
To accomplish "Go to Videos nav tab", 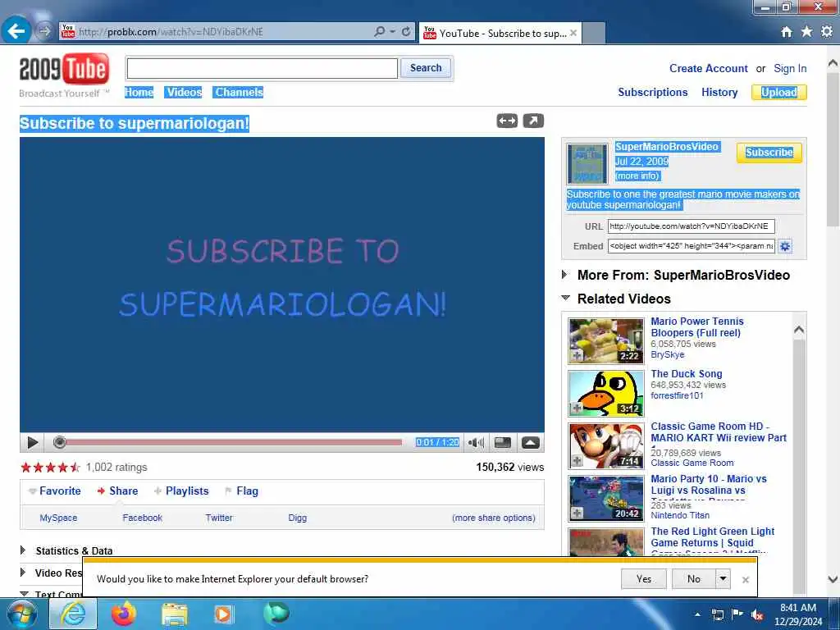I will tap(184, 92).
